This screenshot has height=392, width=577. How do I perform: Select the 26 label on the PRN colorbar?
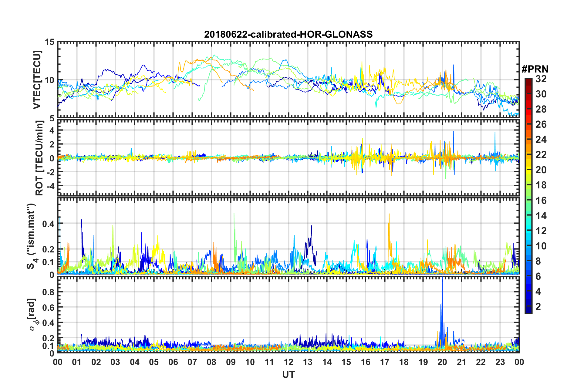coord(541,124)
